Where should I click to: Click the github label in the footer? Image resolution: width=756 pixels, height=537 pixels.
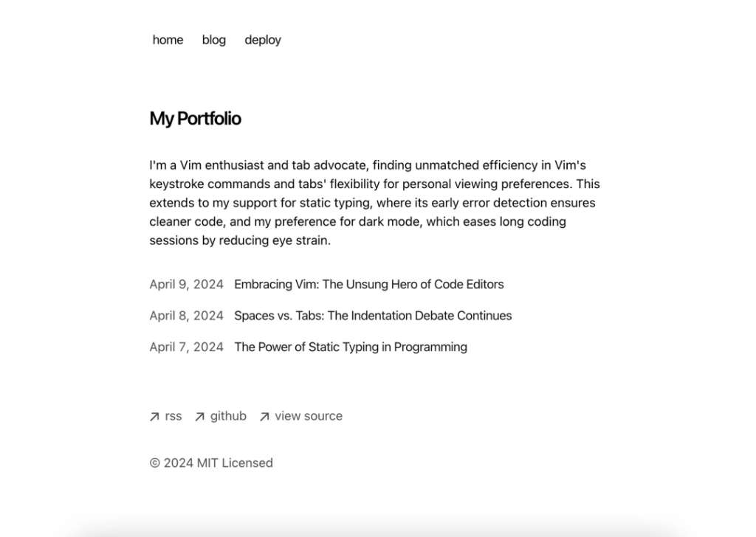pyautogui.click(x=229, y=416)
